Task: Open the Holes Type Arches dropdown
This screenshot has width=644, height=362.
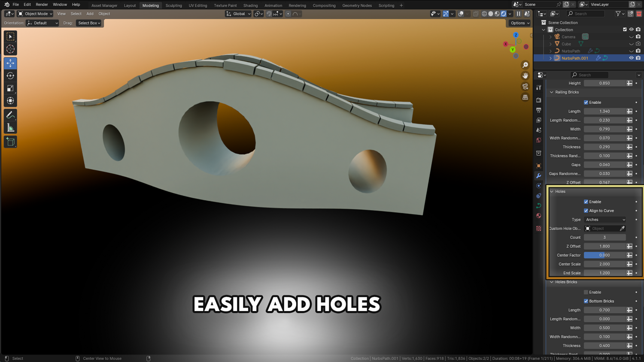Action: 605,220
